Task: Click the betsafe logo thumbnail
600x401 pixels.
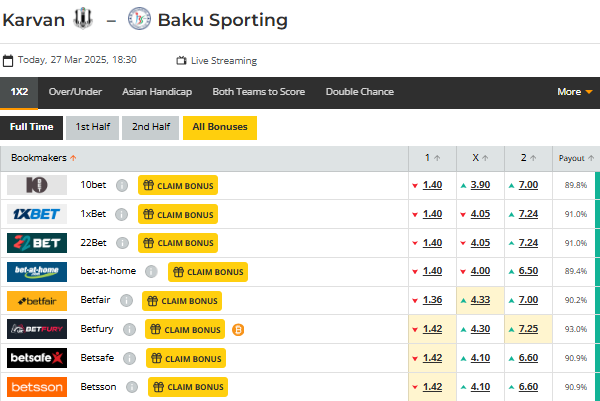Action: pyautogui.click(x=37, y=358)
